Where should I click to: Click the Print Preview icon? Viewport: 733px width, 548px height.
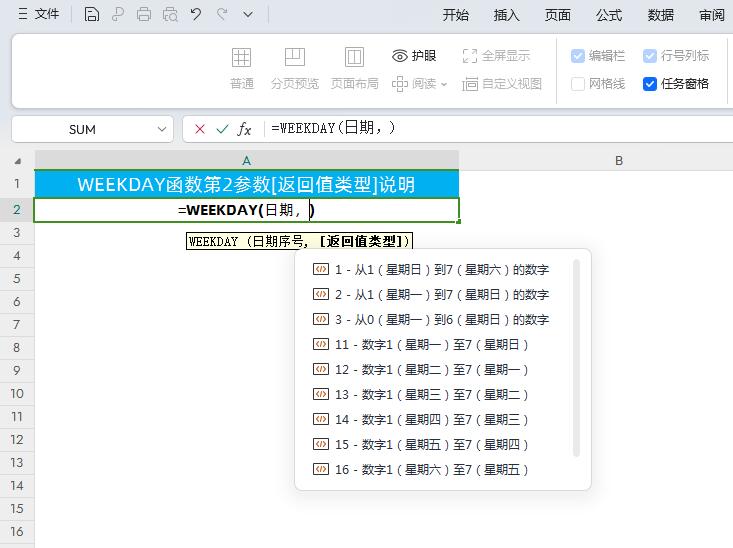(x=170, y=14)
